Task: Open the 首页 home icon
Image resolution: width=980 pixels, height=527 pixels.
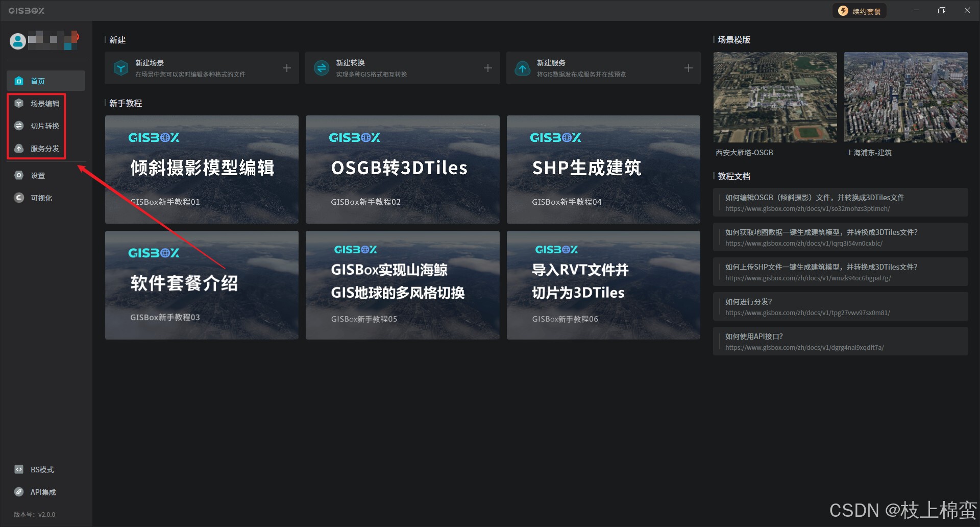Action: (19, 81)
